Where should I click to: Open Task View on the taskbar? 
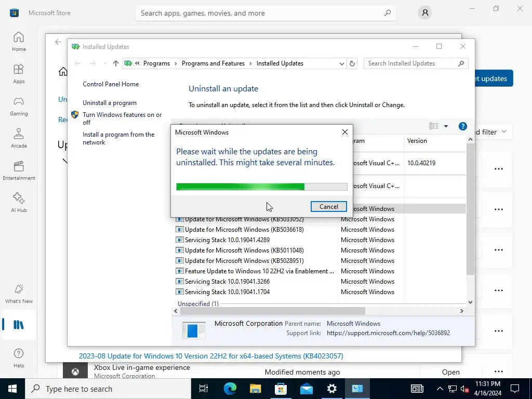(x=204, y=389)
